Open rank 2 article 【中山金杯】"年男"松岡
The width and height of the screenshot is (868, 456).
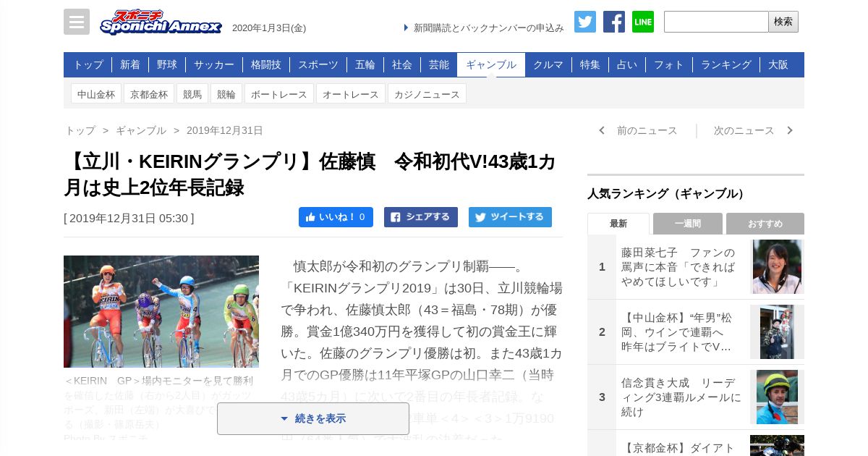click(x=678, y=332)
